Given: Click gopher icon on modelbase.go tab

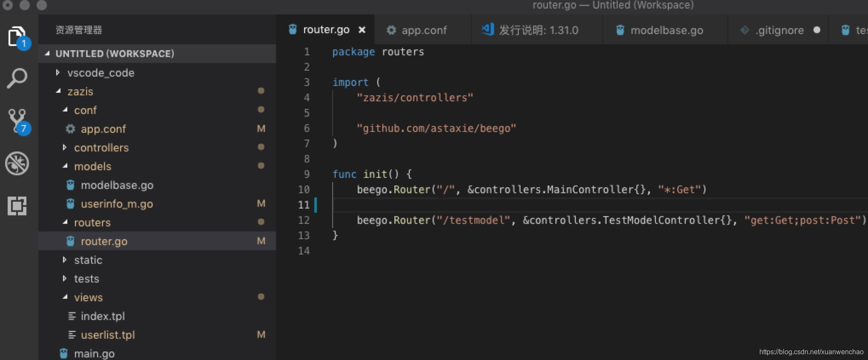Looking at the screenshot, I should tap(620, 30).
